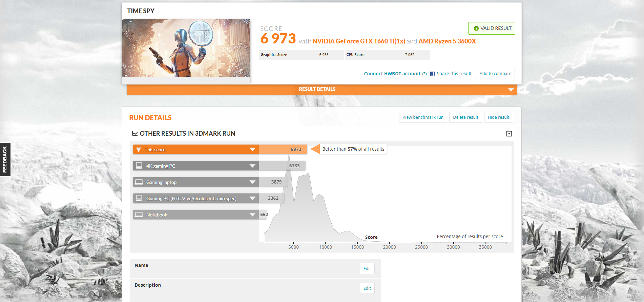Click the 552 Notebook score value

[264, 214]
